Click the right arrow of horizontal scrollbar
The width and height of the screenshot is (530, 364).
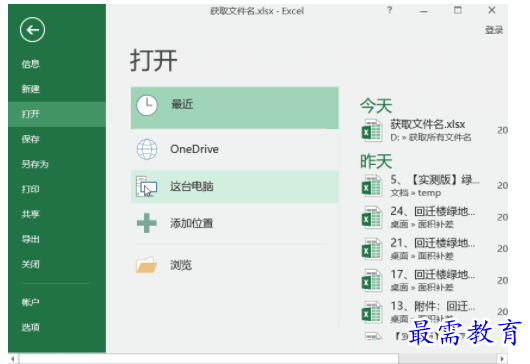(x=502, y=358)
